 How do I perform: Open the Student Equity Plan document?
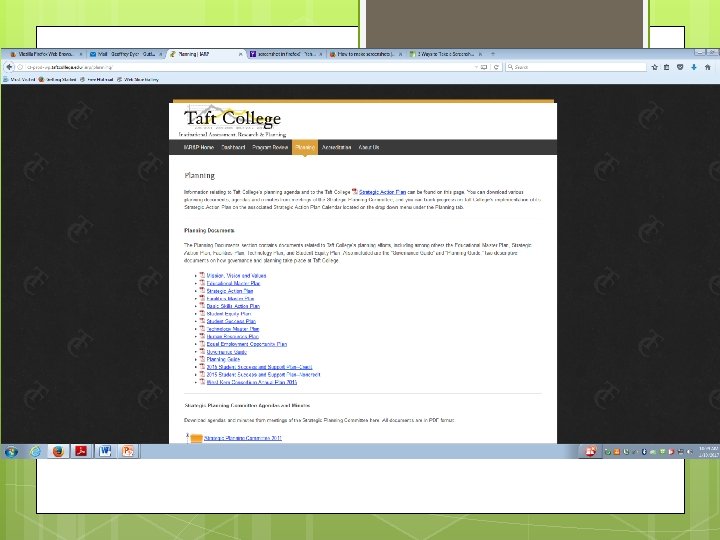[x=229, y=314]
